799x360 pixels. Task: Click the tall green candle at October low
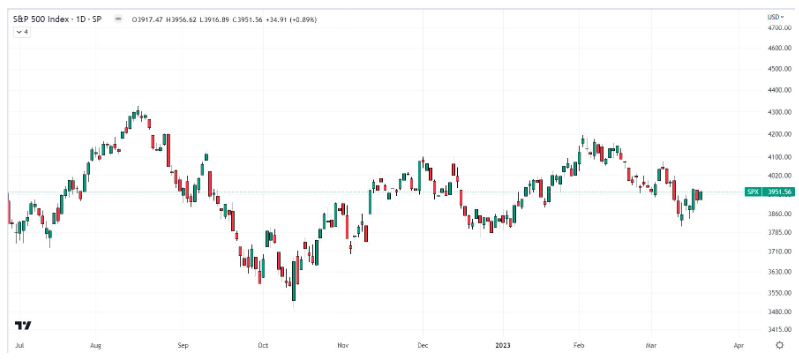[294, 281]
